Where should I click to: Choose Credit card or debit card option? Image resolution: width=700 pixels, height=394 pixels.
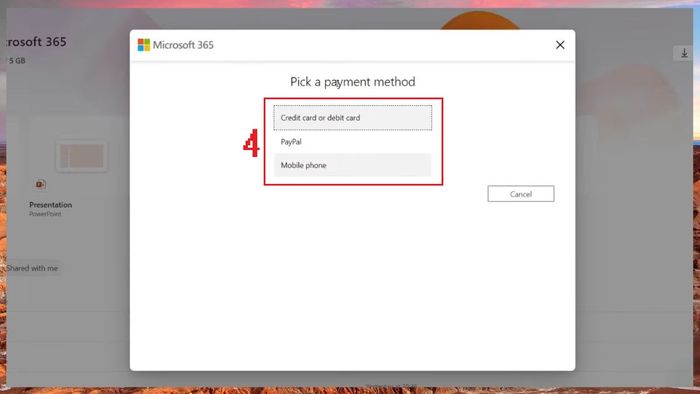pos(353,118)
